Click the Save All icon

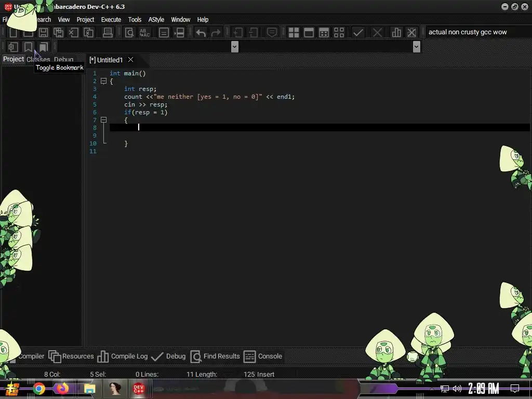coord(58,33)
